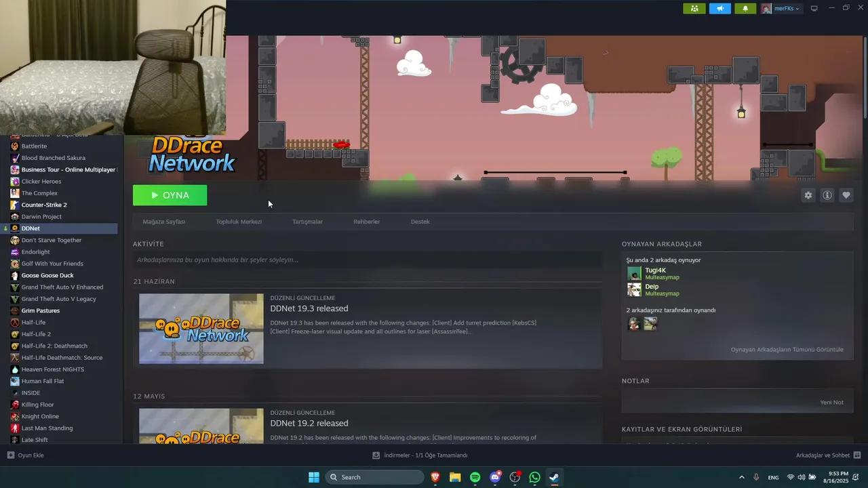
Task: Open Brave browser from taskbar
Action: click(x=435, y=477)
